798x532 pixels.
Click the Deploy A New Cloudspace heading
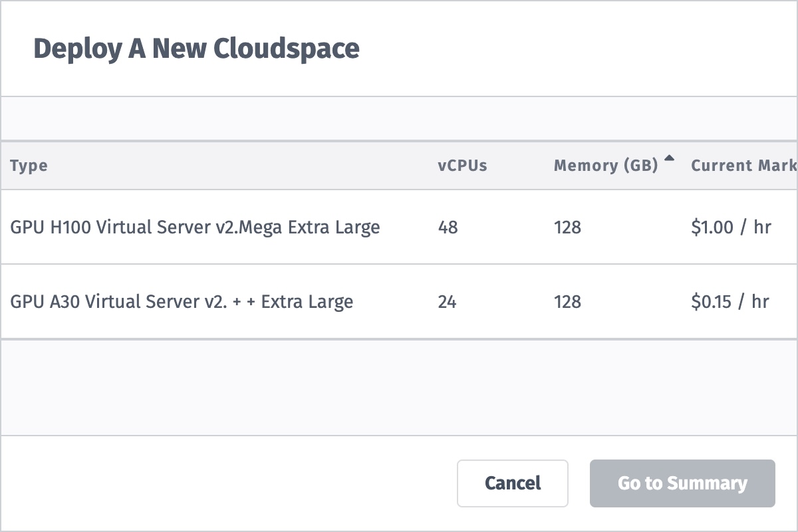coord(196,49)
